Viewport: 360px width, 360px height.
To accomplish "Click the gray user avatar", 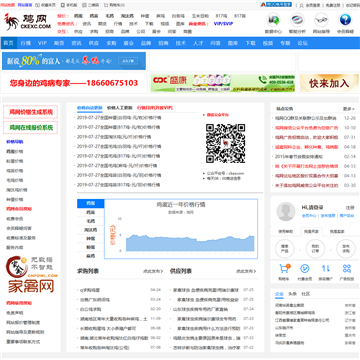I will point(286,212).
